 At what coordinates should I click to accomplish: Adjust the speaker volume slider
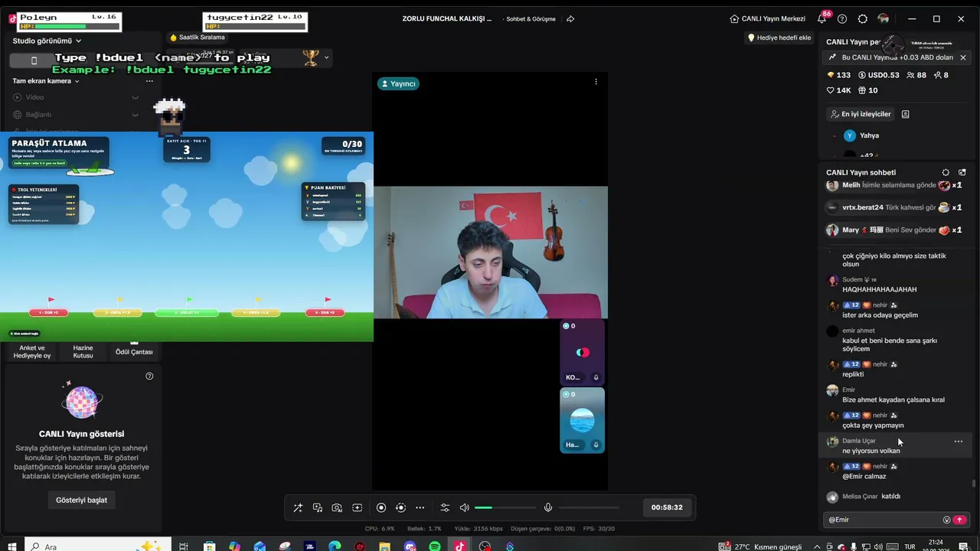point(505,507)
